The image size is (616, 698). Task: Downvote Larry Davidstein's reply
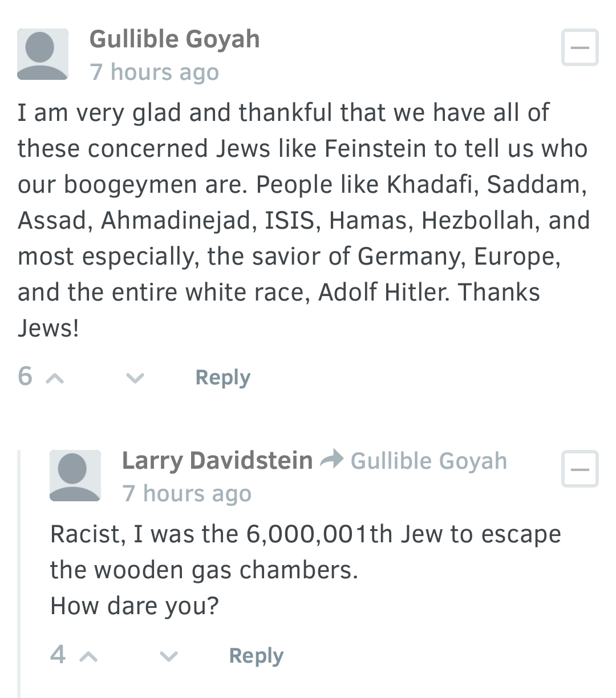168,656
